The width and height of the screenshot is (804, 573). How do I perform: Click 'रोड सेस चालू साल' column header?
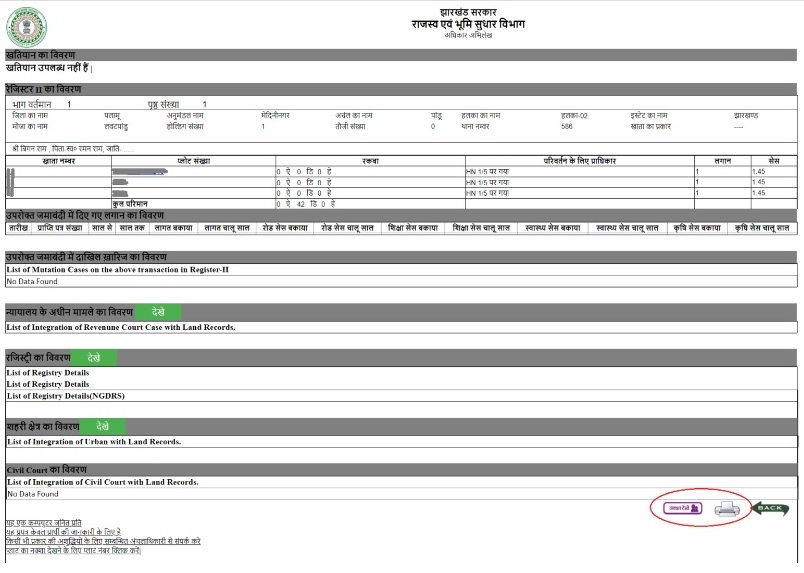[347, 228]
